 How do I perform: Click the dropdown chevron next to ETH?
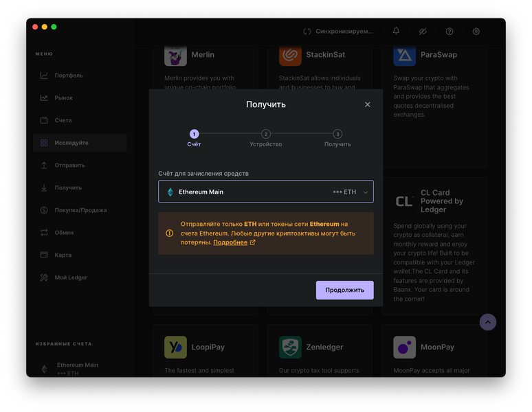[x=366, y=192]
